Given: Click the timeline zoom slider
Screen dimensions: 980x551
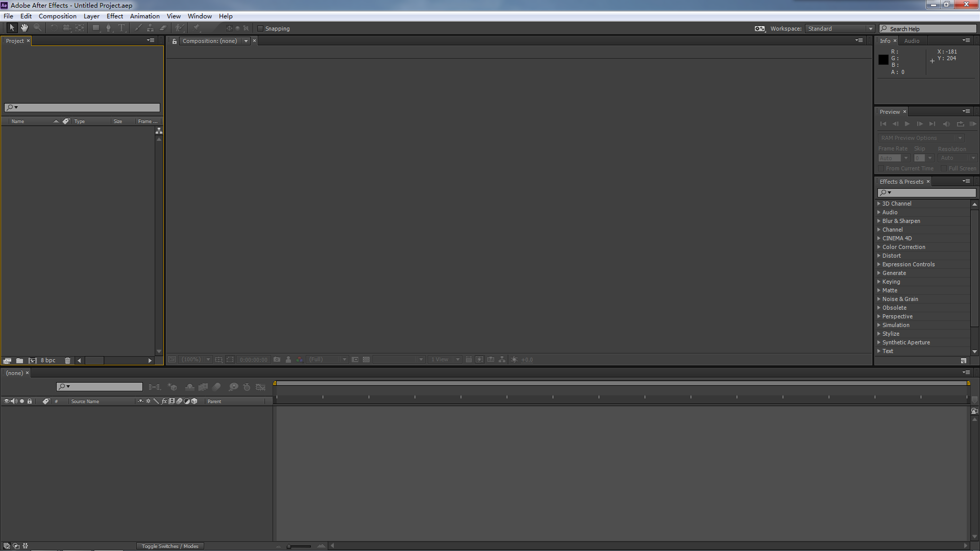Looking at the screenshot, I should click(x=300, y=546).
